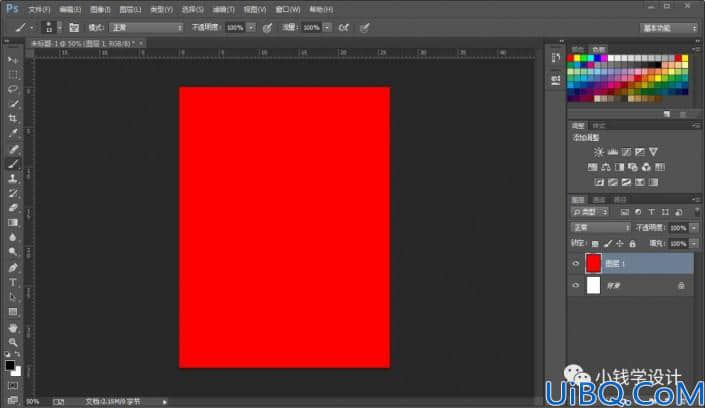Click the Channel Mixer adjustment icon
Image resolution: width=705 pixels, height=408 pixels.
coord(646,167)
